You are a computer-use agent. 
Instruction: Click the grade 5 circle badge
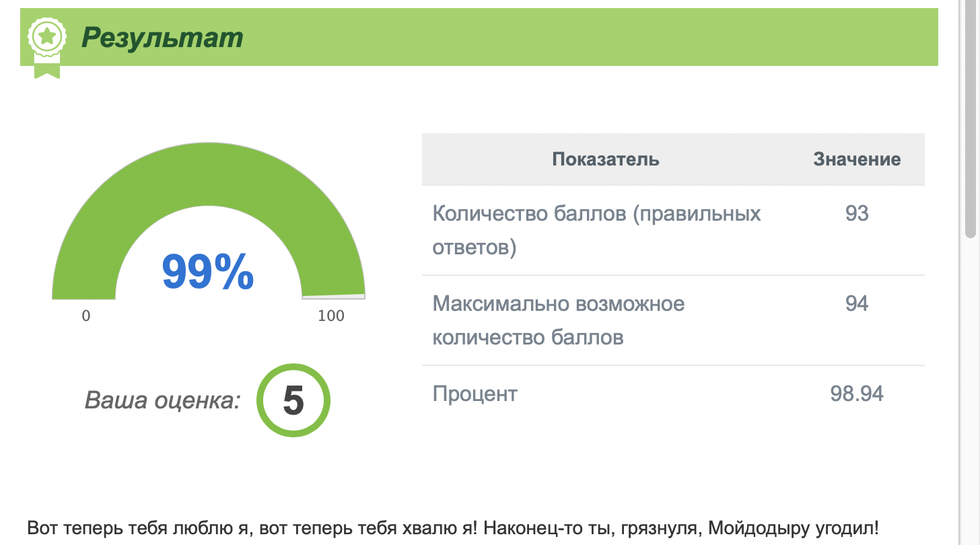[293, 400]
